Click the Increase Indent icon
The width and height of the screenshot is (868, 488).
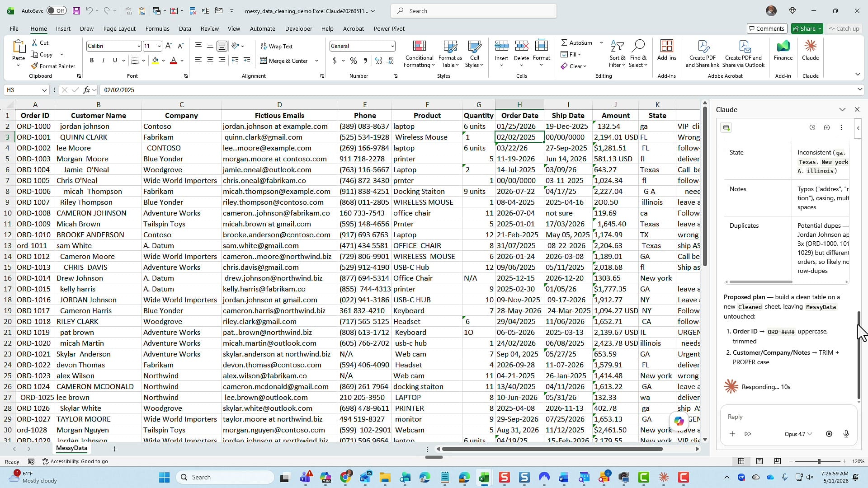(247, 61)
